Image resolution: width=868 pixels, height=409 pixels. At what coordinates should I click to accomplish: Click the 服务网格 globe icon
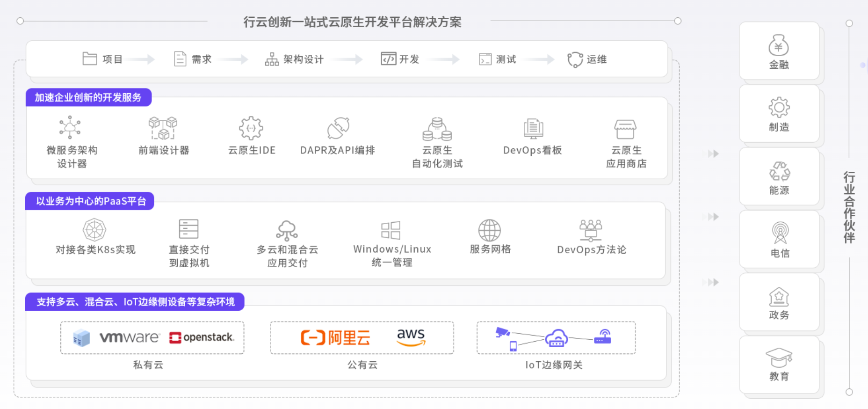point(490,230)
